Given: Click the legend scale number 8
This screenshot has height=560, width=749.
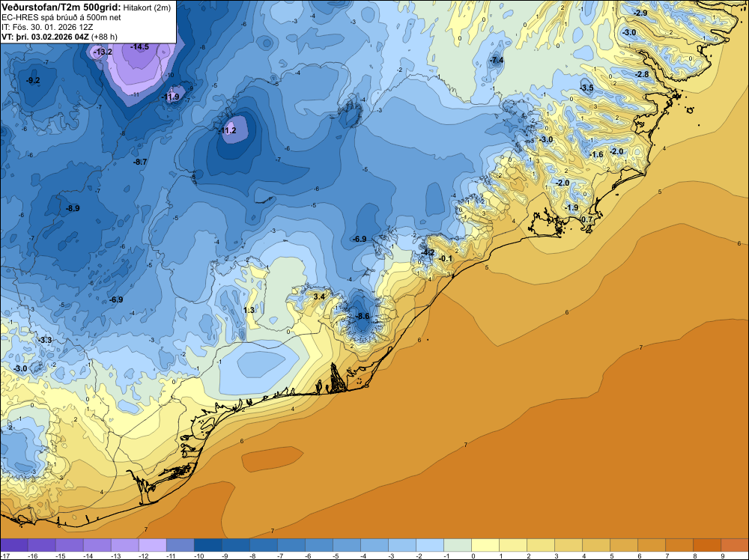Looking at the screenshot, I should tap(695, 556).
